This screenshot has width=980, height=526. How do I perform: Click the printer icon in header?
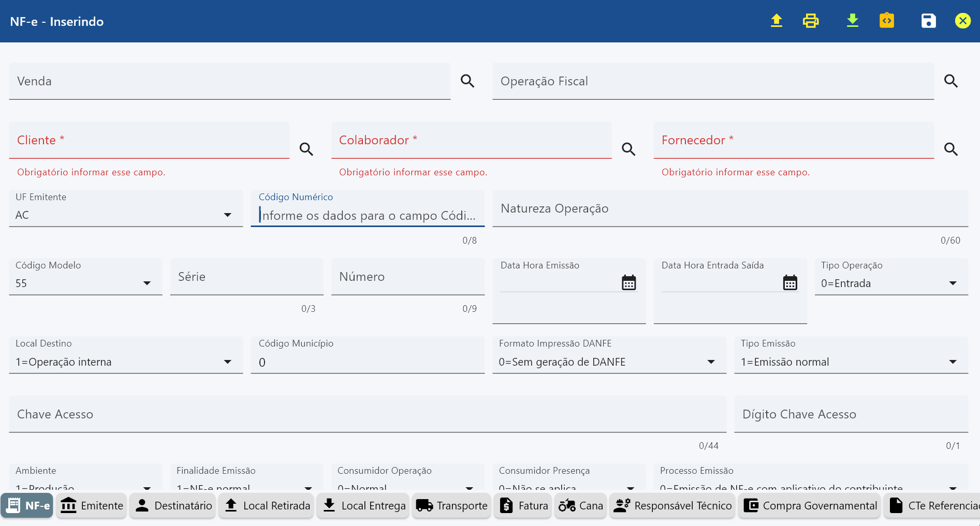coord(810,21)
